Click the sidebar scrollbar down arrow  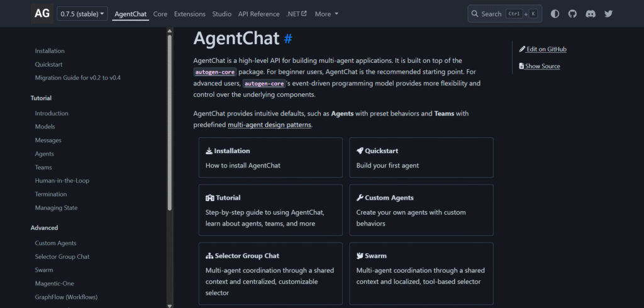point(170,305)
